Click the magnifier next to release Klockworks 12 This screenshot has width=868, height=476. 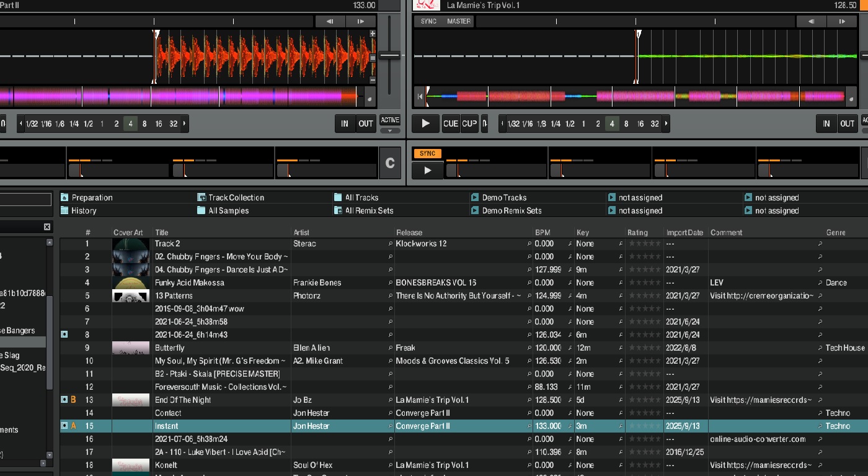529,243
